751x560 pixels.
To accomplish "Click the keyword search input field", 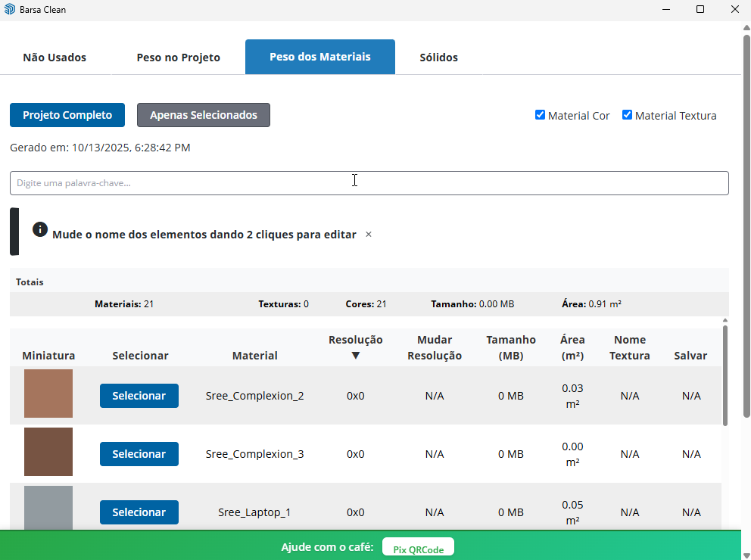I will 369,183.
